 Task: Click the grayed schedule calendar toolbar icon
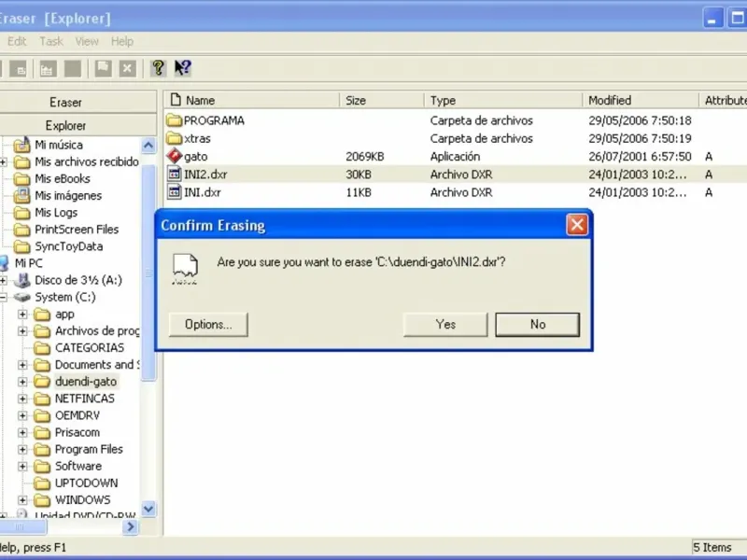point(47,68)
